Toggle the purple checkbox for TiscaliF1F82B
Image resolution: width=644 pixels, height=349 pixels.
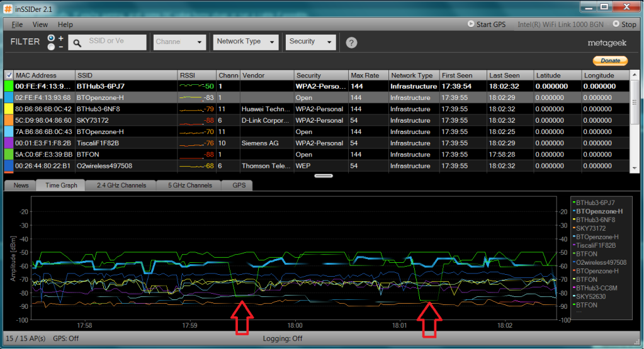coord(9,143)
